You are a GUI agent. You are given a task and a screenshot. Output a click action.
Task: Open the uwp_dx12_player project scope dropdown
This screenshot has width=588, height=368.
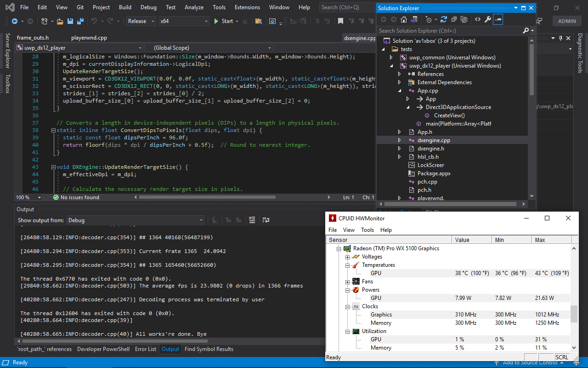point(79,47)
